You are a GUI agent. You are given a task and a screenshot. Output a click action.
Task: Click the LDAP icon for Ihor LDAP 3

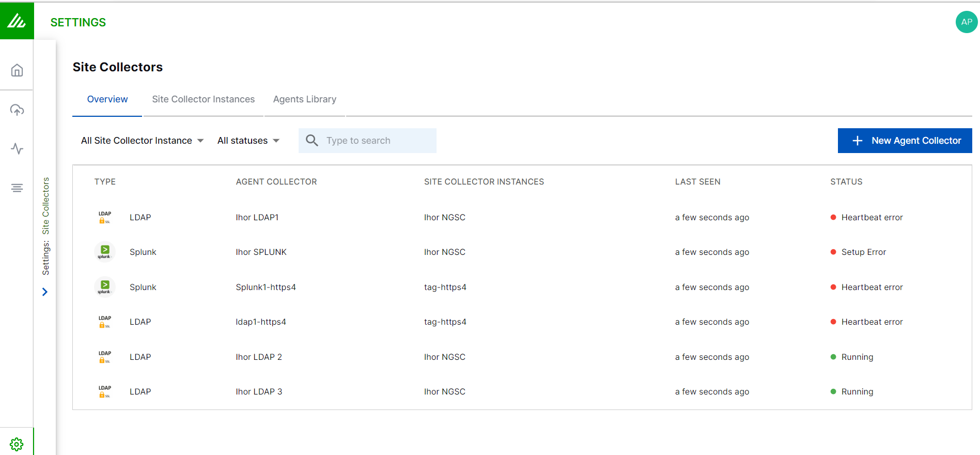[x=105, y=391]
